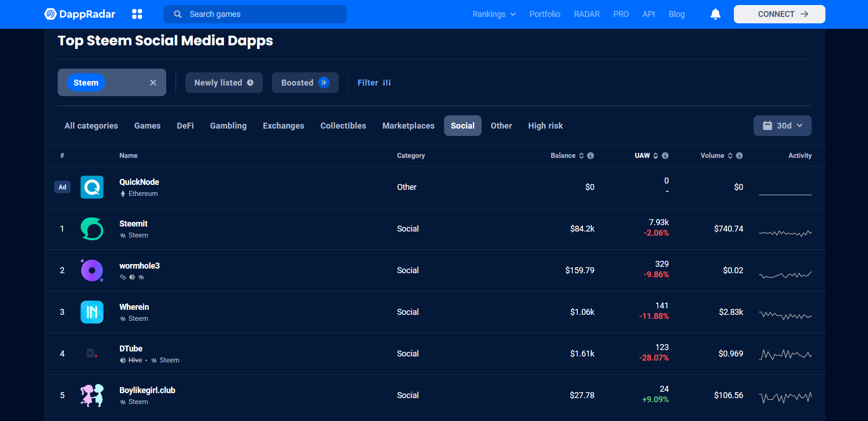Click the Volume info icon

(x=739, y=156)
